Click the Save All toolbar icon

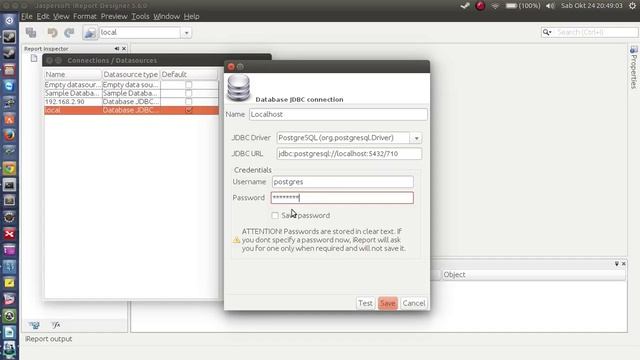tap(31, 32)
